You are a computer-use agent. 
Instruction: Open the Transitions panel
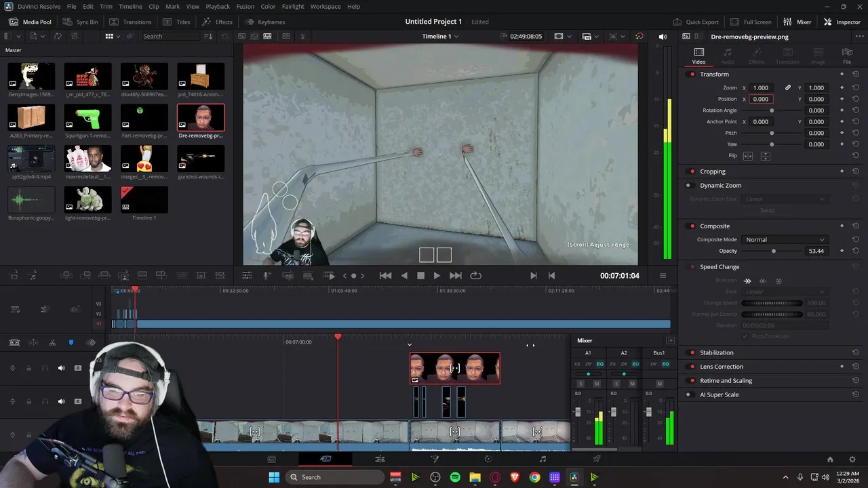[x=130, y=22]
